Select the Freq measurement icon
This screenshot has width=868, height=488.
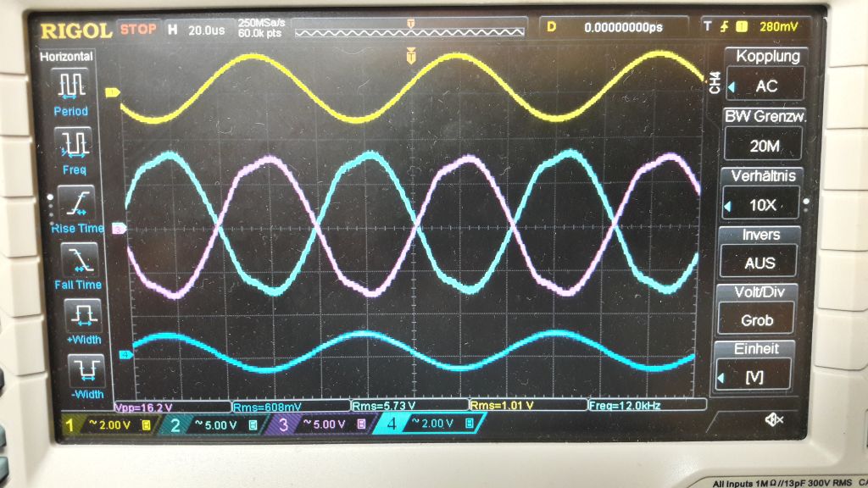pyautogui.click(x=75, y=144)
